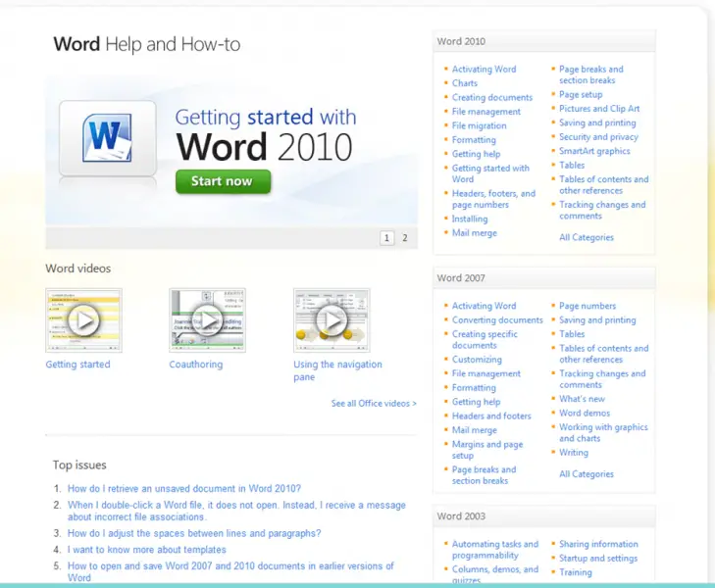Open Mail merge under Word 2007
This screenshot has width=715, height=588.
(475, 430)
